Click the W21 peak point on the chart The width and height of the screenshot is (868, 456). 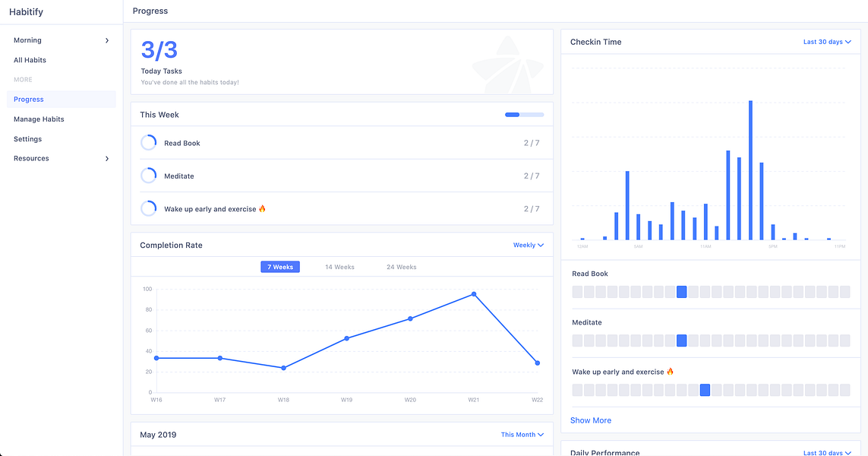pos(474,293)
